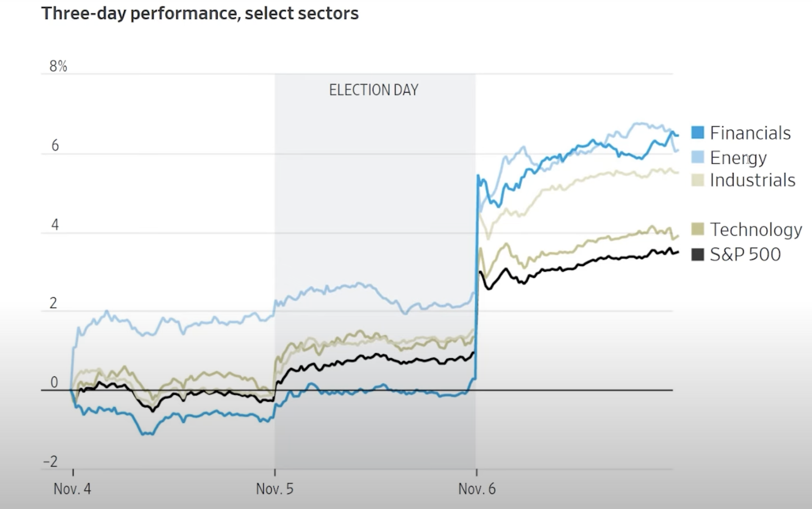812x509 pixels.
Task: Select the Industrials legend text label
Action: click(x=753, y=180)
